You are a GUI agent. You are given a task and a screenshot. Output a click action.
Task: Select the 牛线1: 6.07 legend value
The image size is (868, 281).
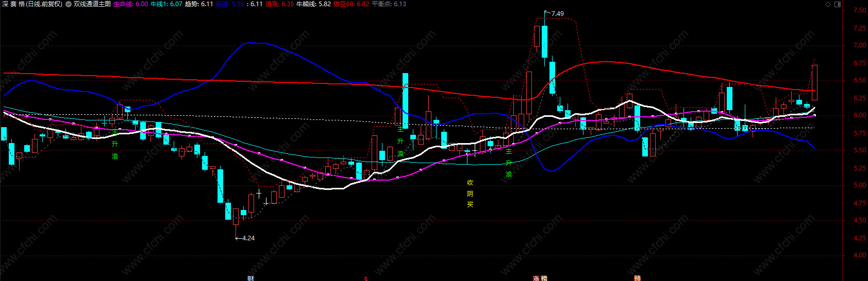click(166, 4)
